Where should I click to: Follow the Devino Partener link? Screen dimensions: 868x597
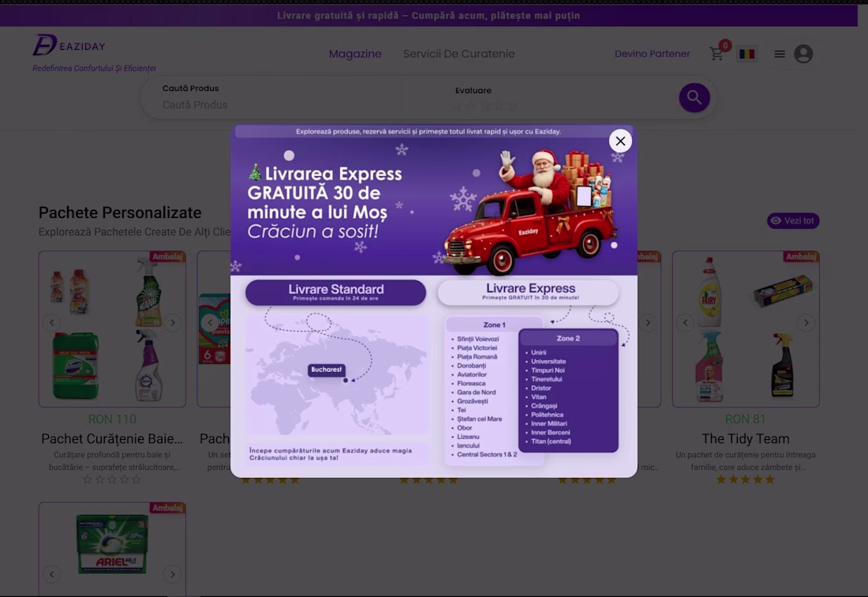(652, 54)
